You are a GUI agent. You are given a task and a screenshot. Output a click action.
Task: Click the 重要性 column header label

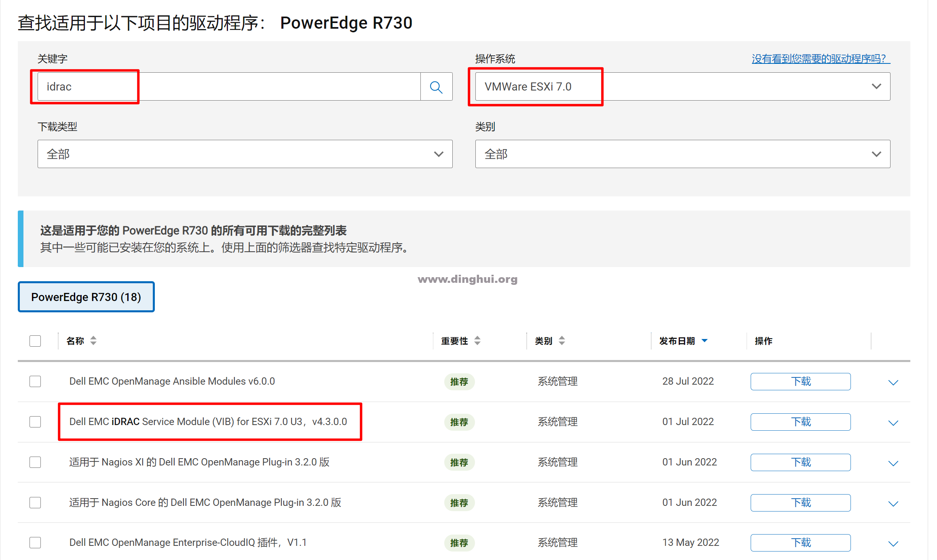[x=454, y=341]
